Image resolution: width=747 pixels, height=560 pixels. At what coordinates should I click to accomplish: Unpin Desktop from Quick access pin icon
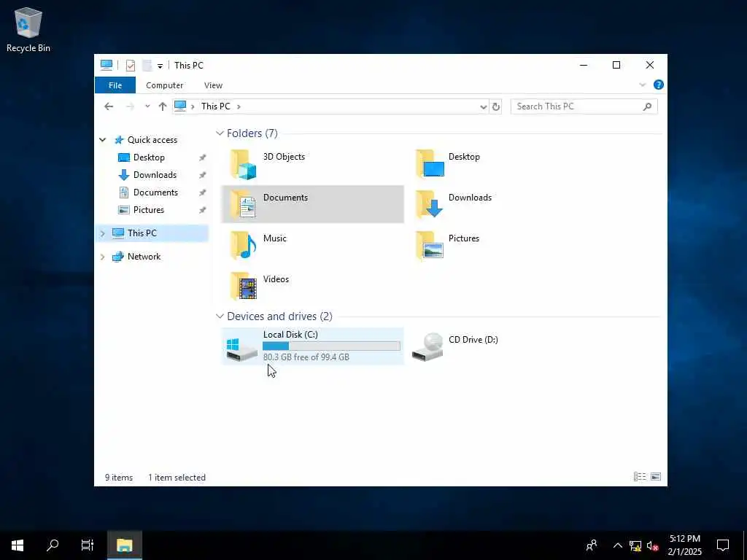(203, 157)
